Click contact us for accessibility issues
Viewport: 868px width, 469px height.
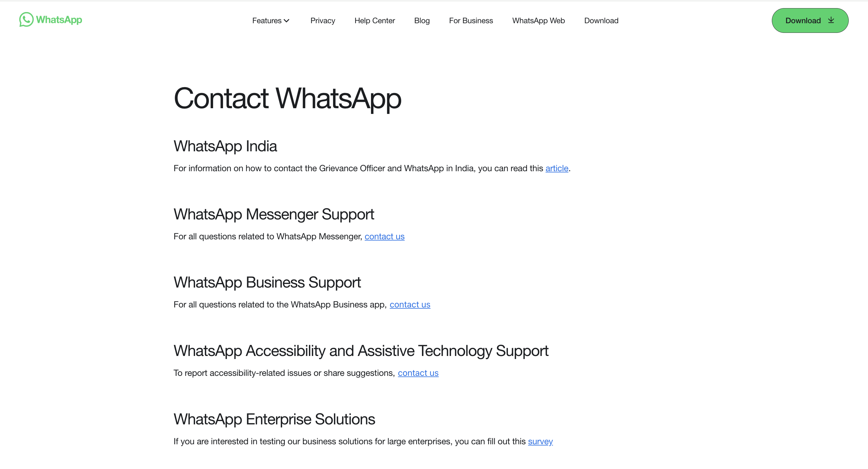click(418, 373)
